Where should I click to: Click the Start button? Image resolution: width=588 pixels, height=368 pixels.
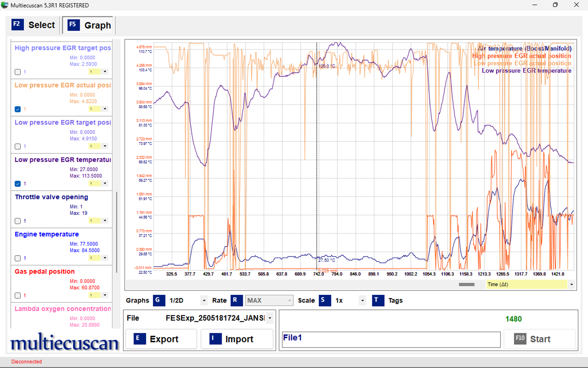click(540, 339)
